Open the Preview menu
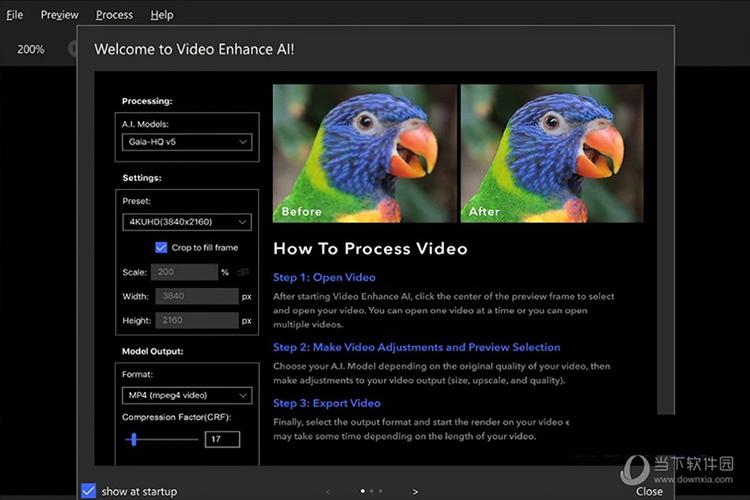750x500 pixels. coord(60,15)
